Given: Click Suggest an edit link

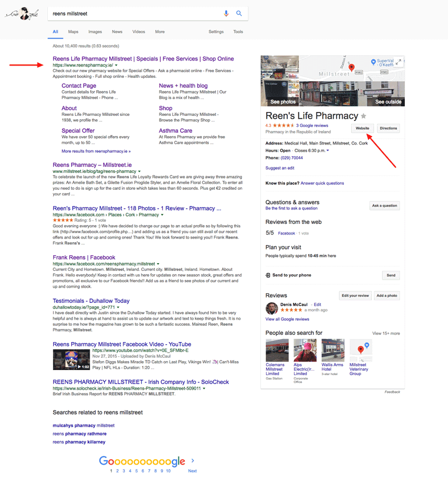Looking at the screenshot, I should click(280, 168).
